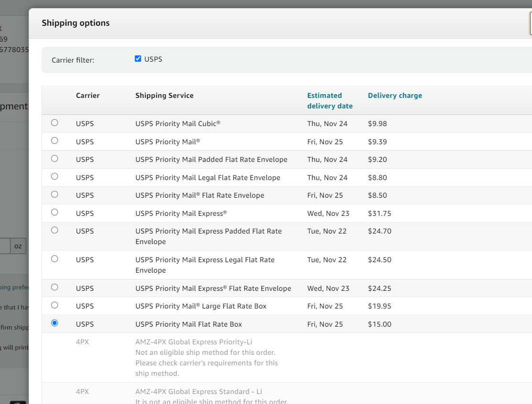Click the selected Flat Rate Box radio button

[54, 323]
